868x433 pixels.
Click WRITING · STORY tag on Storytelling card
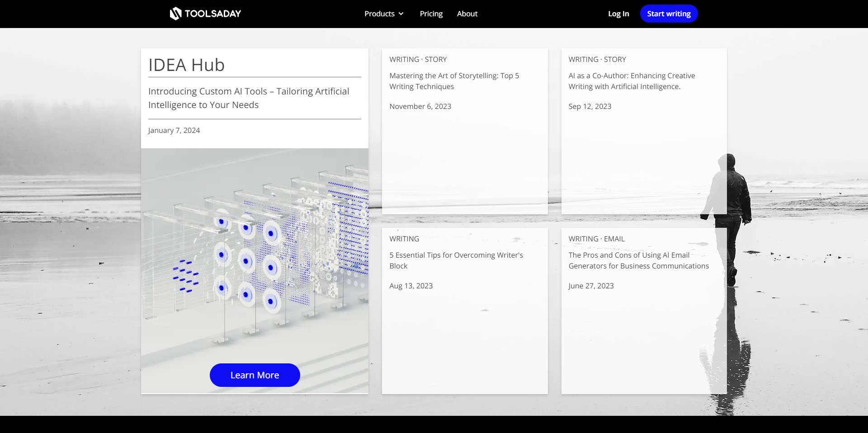click(418, 59)
